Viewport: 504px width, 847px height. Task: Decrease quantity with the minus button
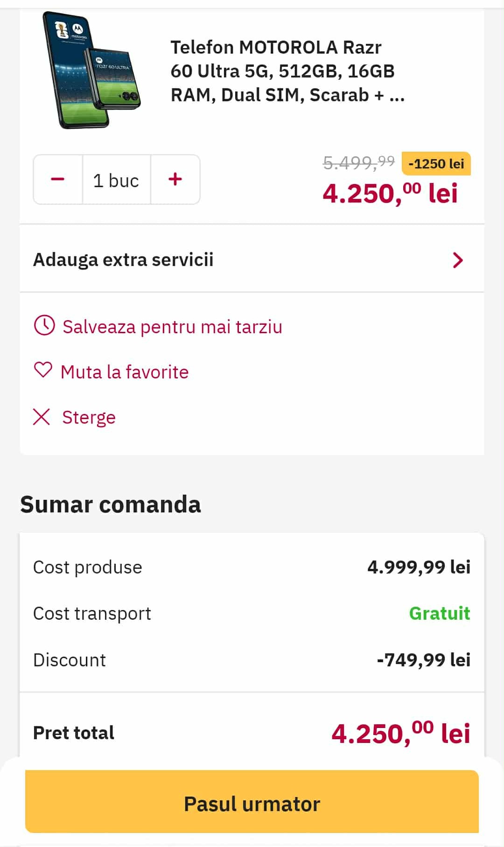tap(58, 180)
